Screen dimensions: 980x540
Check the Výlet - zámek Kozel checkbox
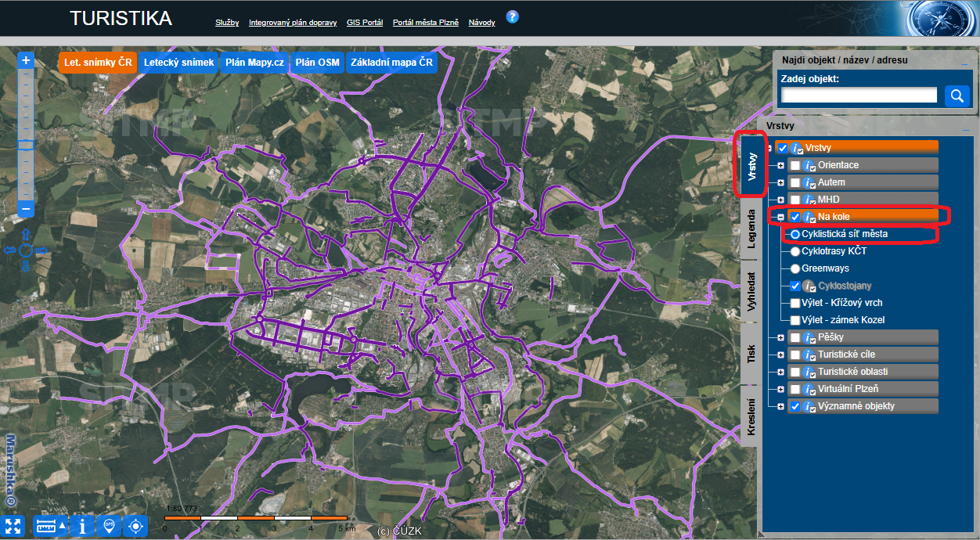tap(795, 320)
